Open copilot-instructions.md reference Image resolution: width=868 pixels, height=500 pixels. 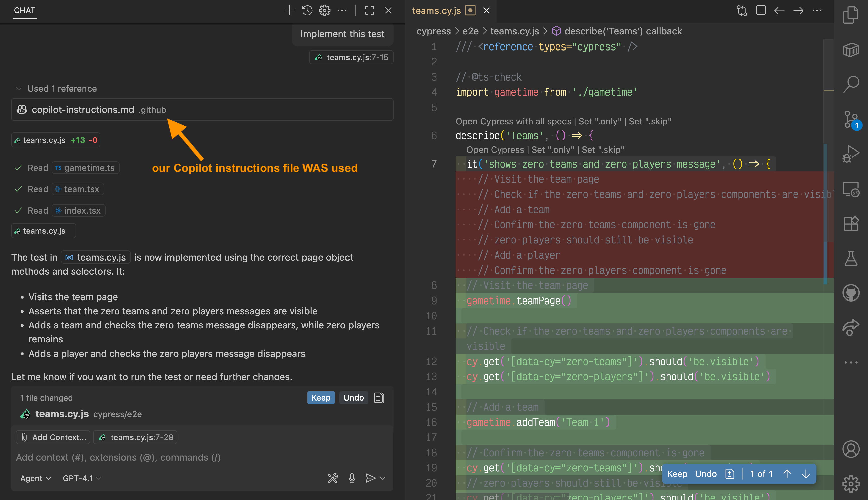(x=202, y=110)
